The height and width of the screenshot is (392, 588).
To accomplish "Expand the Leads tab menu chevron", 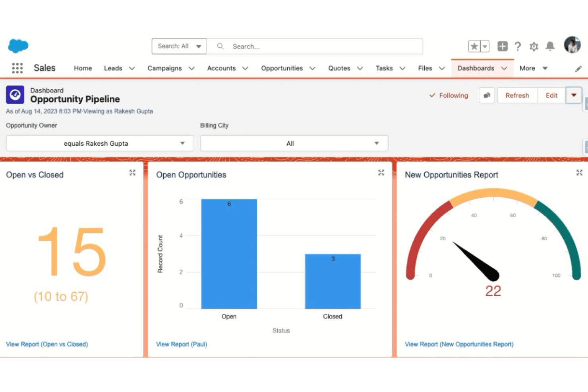I will click(132, 68).
